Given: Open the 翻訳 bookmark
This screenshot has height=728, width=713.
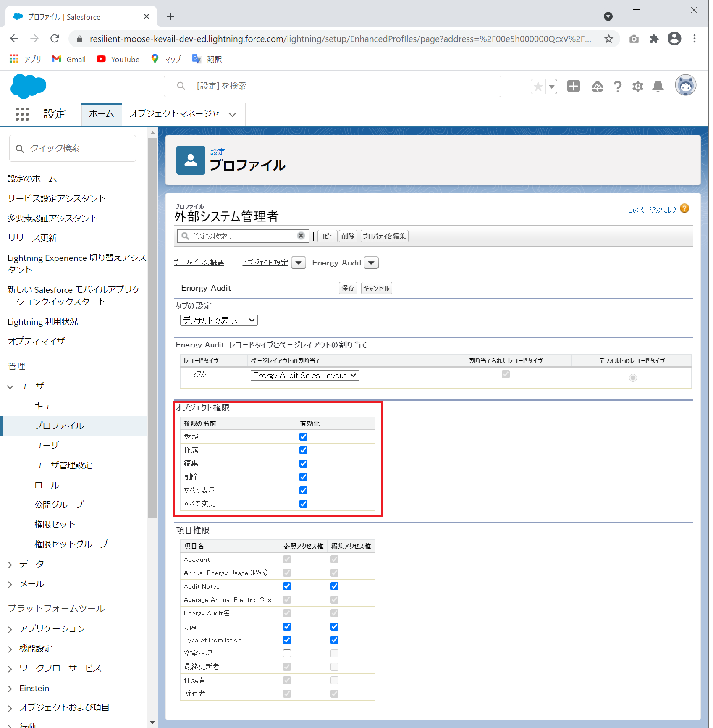Looking at the screenshot, I should tap(207, 59).
